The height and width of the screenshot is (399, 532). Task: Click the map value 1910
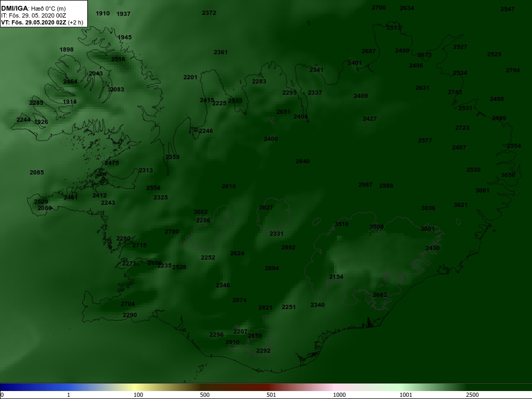tap(103, 14)
